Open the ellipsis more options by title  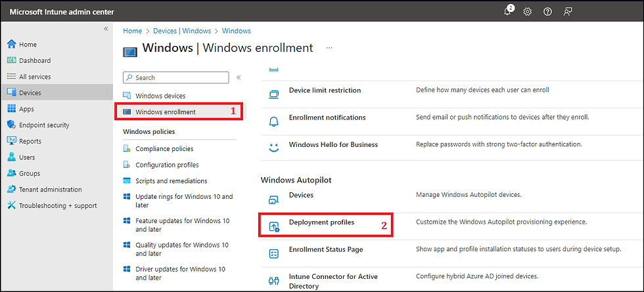[329, 48]
